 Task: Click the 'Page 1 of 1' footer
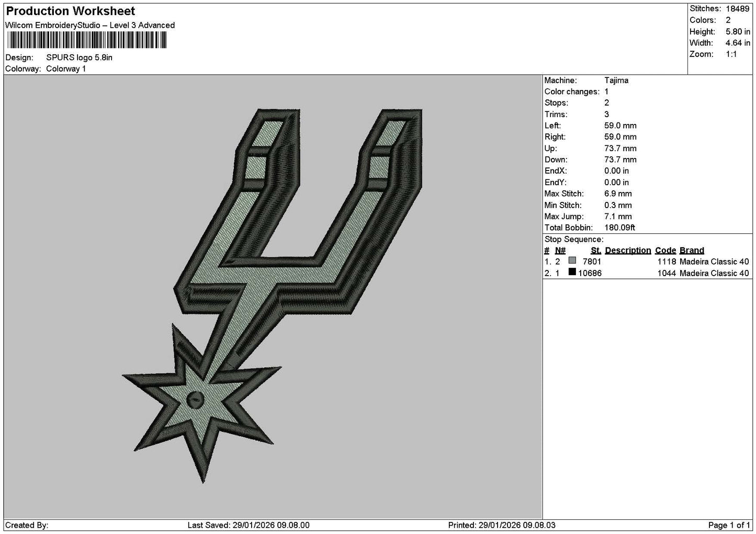(x=729, y=525)
